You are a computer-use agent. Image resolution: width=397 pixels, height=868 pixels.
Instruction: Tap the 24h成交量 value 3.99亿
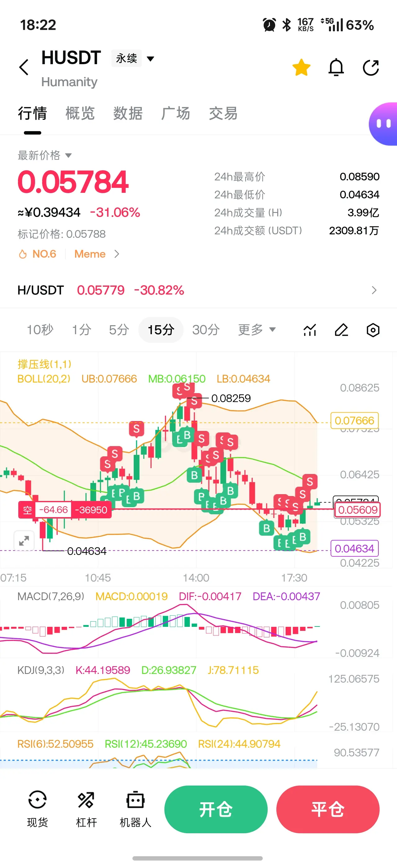363,213
